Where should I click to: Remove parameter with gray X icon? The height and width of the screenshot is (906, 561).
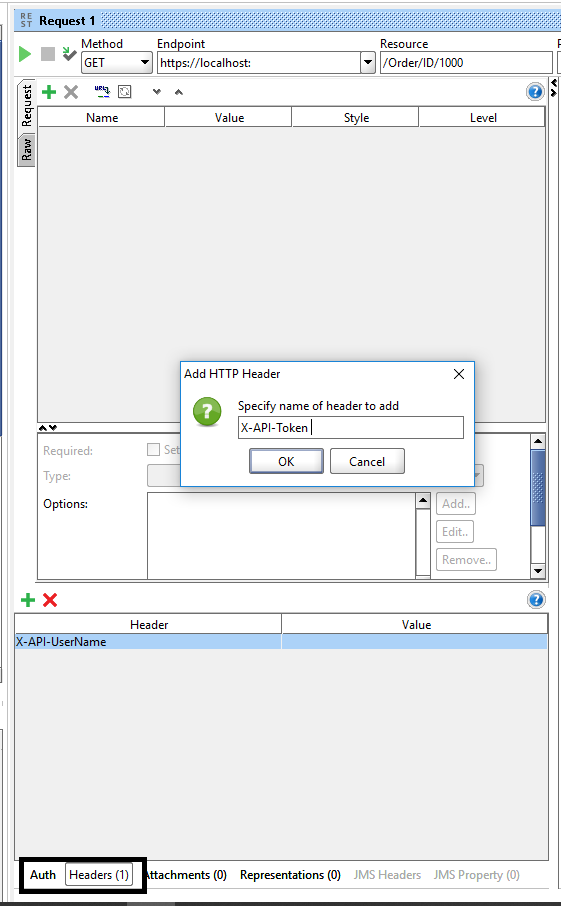pyautogui.click(x=71, y=92)
